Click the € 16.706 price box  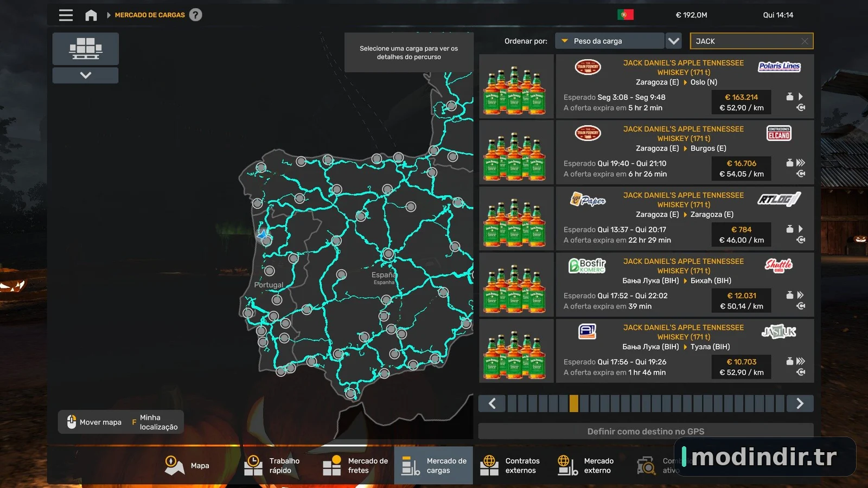[741, 169]
